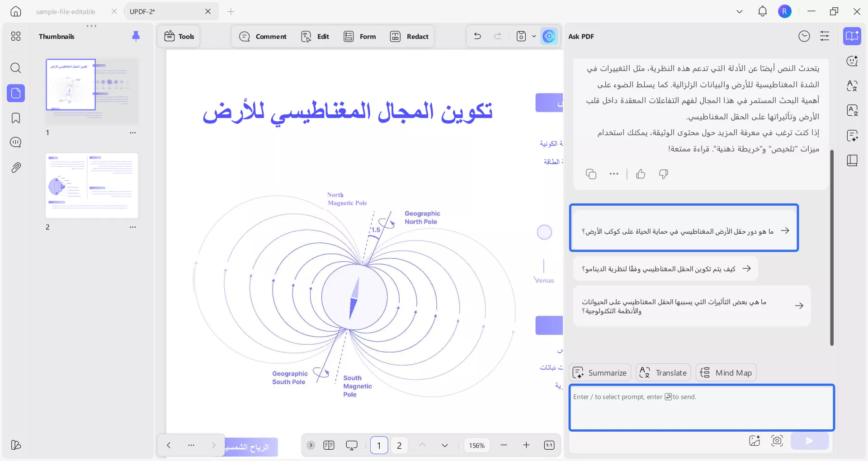Pin the Thumbnails panel
The image size is (868, 461).
(x=136, y=36)
